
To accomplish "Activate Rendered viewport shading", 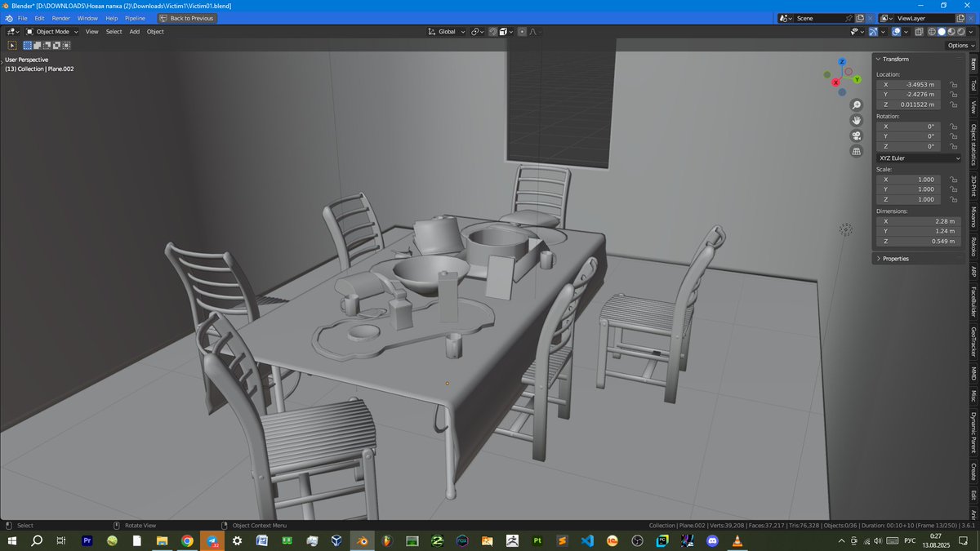I will click(x=961, y=32).
